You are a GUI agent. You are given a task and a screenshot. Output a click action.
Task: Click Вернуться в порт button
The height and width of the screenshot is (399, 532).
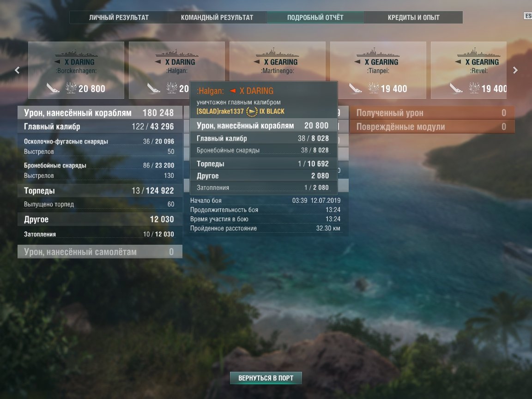(266, 378)
